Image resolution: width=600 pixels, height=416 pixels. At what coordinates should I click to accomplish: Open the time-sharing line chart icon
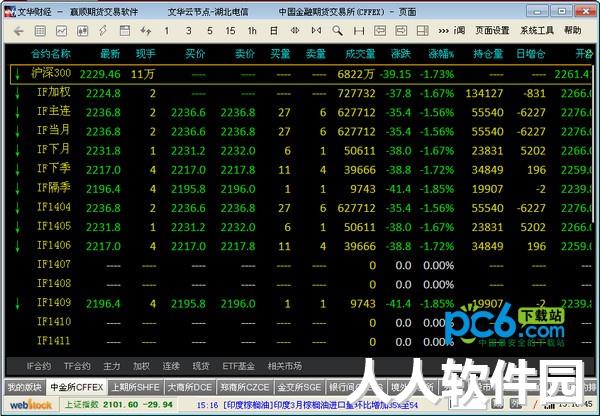(x=61, y=31)
